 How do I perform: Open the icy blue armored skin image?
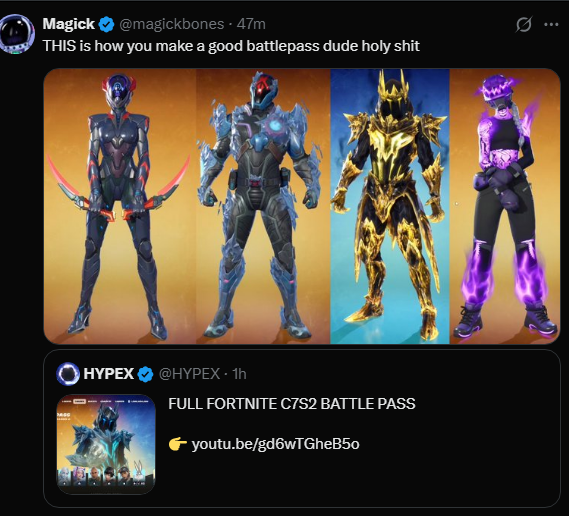263,206
